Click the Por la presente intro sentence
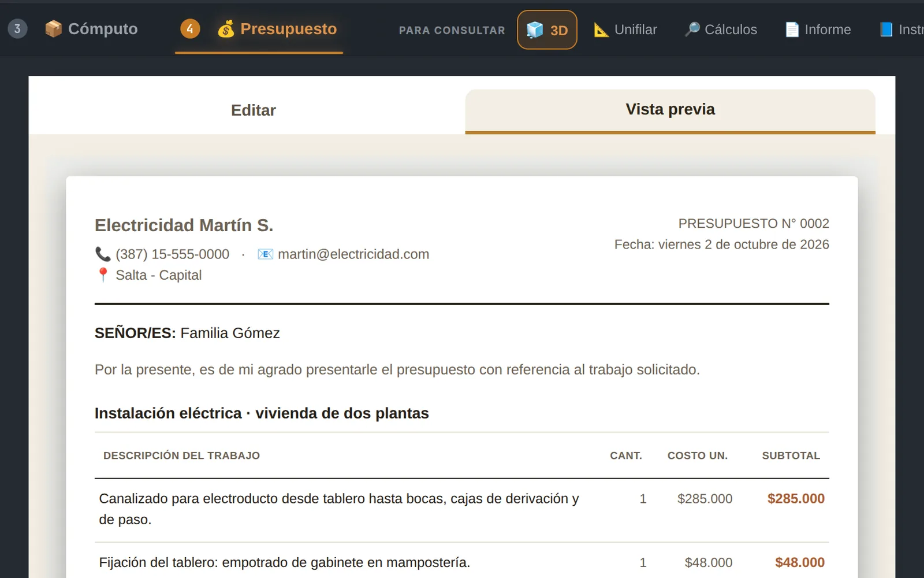The image size is (924, 578). [x=397, y=370]
